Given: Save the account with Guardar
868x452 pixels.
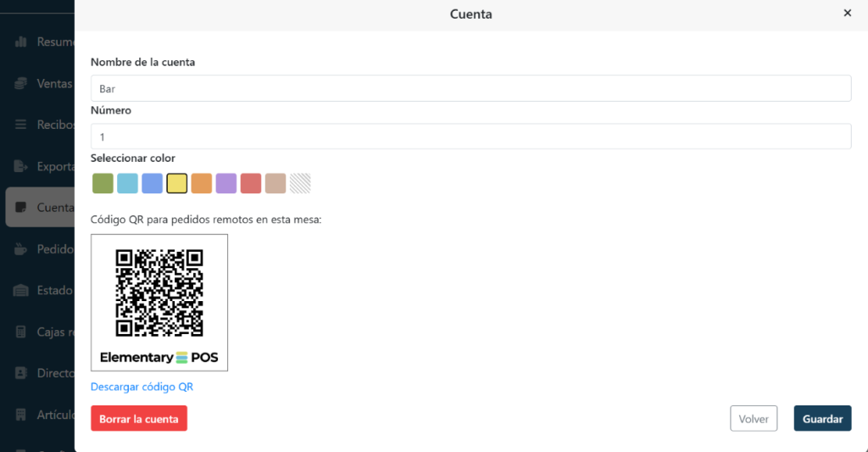Looking at the screenshot, I should pos(822,418).
